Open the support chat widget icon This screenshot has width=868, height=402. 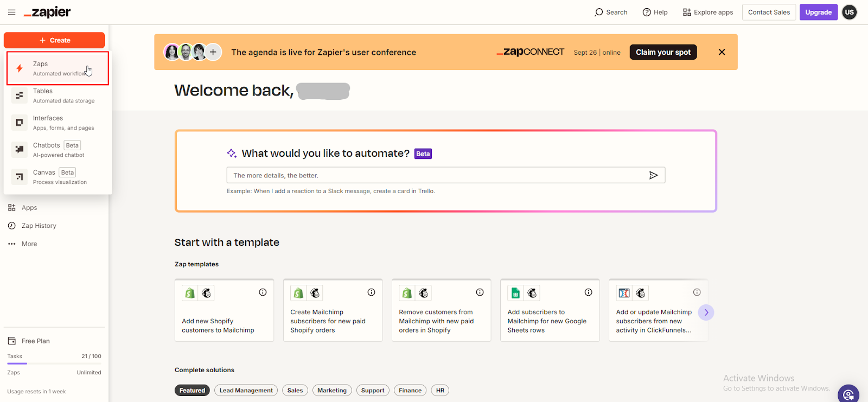[x=848, y=394]
